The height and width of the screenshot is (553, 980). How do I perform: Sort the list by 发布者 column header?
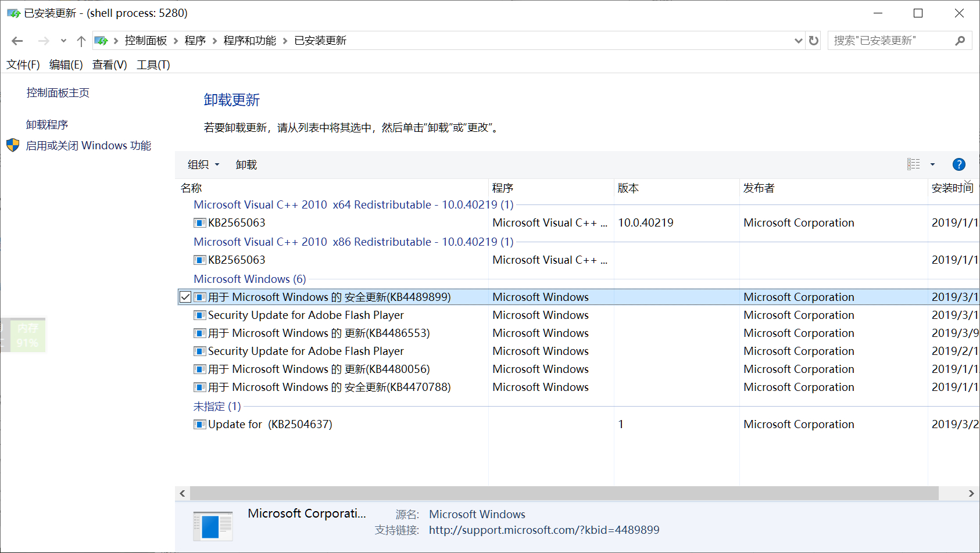pyautogui.click(x=759, y=188)
